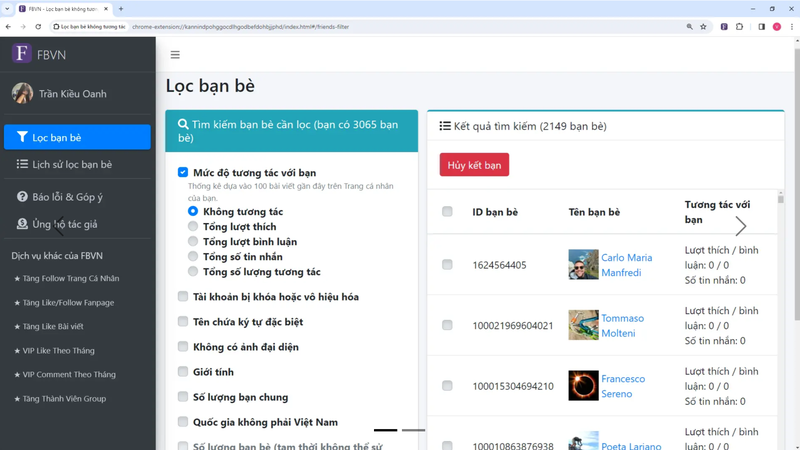This screenshot has height=450, width=800.
Task: Open VIP Comment Theo Tháng service
Action: point(65,374)
